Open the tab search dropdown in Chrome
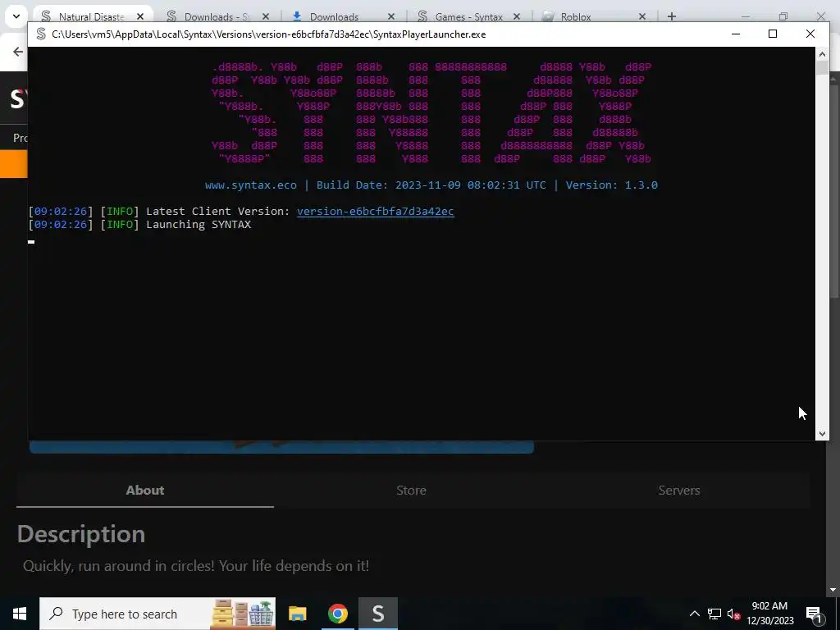 tap(16, 16)
